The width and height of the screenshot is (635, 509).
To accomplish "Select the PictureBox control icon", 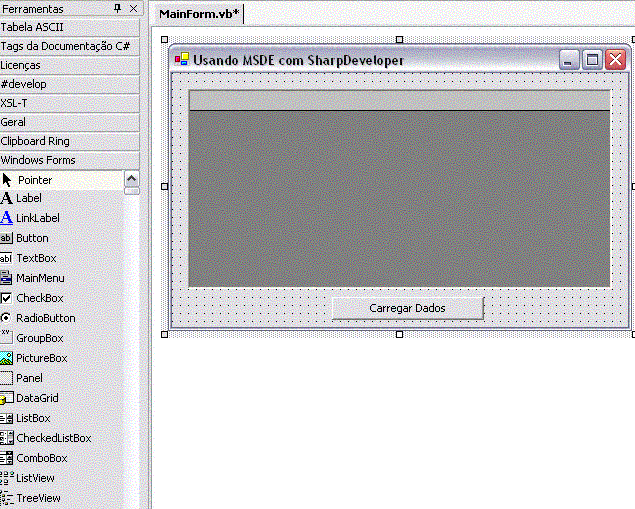I will click(x=6, y=358).
